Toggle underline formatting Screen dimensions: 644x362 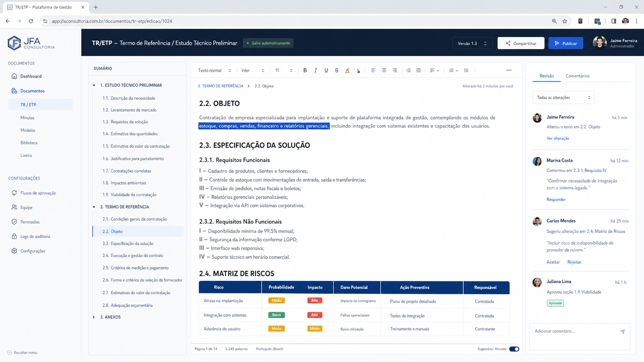(x=326, y=70)
